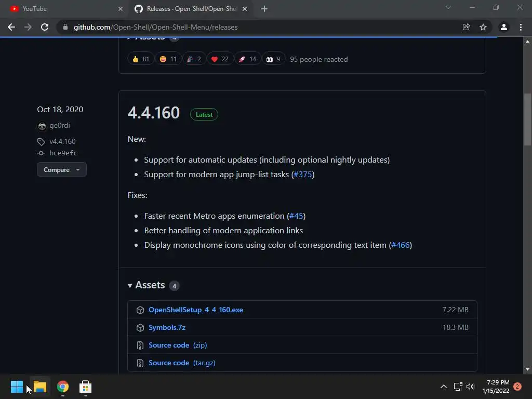Open a new browser tab
Image resolution: width=532 pixels, height=399 pixels.
point(264,9)
